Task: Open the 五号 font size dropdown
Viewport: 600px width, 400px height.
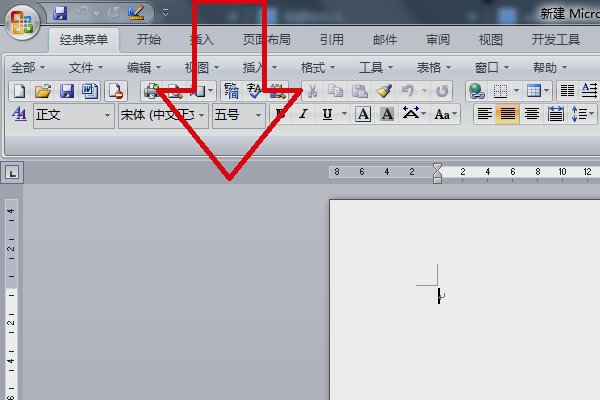Action: [259, 115]
